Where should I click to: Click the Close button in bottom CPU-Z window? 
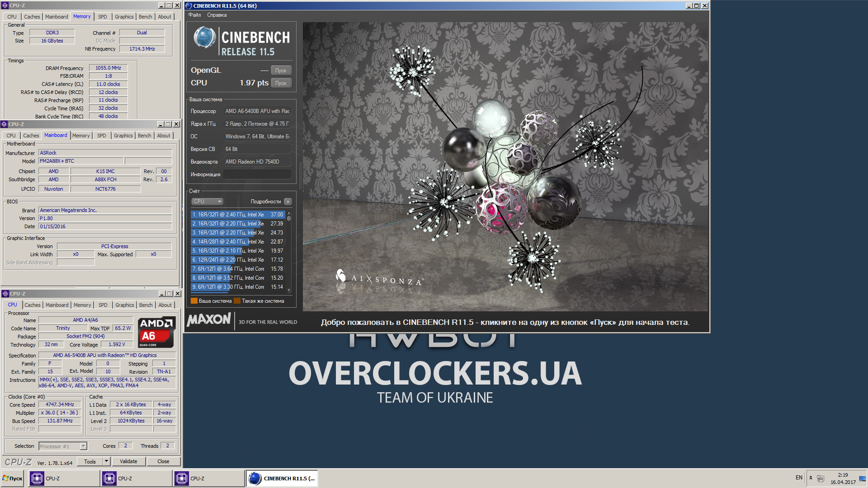[x=163, y=461]
